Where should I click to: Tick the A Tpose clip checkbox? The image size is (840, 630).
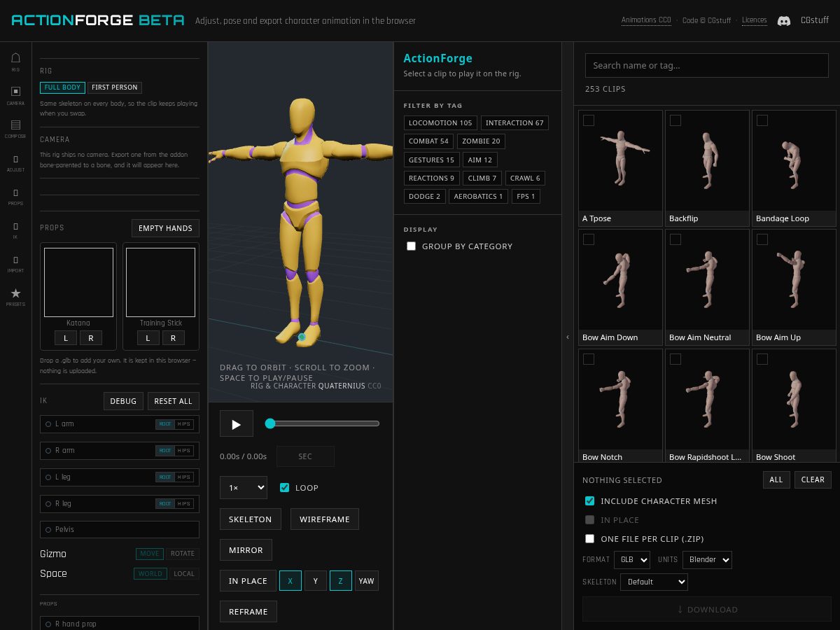pyautogui.click(x=589, y=120)
